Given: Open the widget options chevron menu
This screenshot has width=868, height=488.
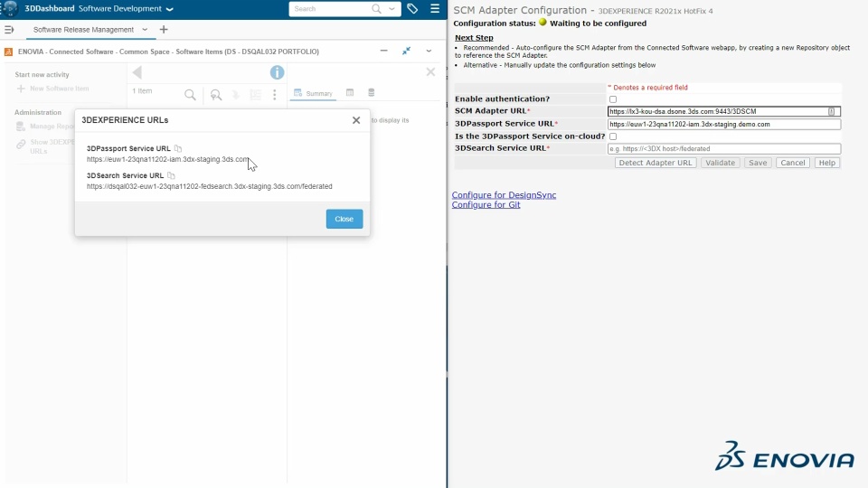Looking at the screenshot, I should point(429,51).
